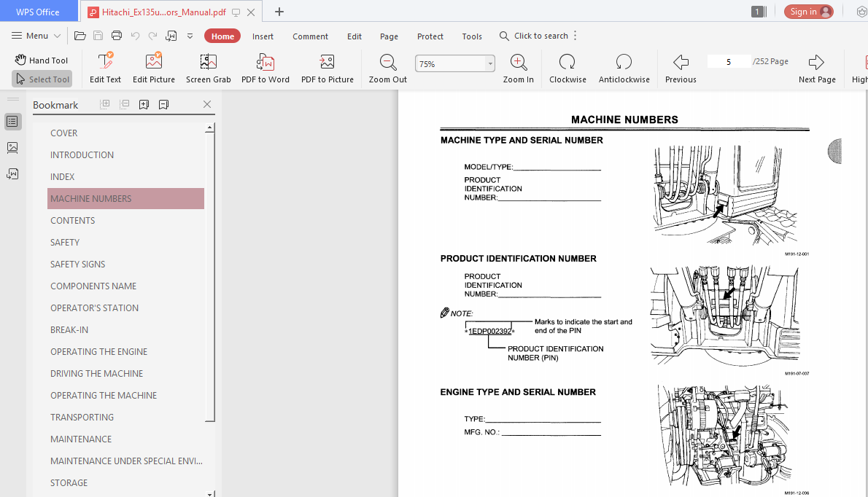Jump to the COMPONENTS NAME bookmark
868x497 pixels.
(93, 286)
